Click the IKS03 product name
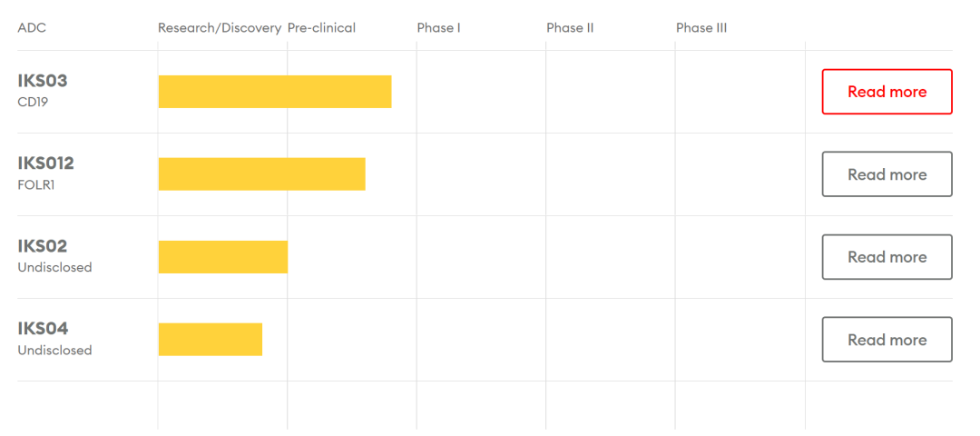 [x=43, y=82]
